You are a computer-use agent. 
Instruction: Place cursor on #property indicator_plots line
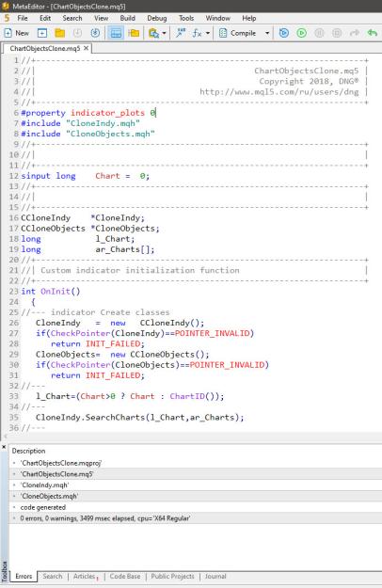(88, 113)
